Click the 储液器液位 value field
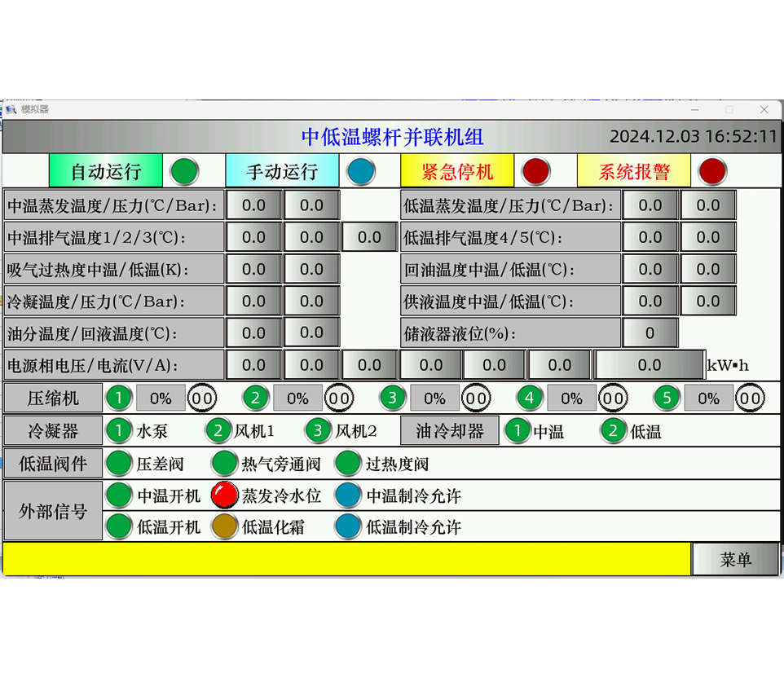Viewport: 784px width, 678px height. pyautogui.click(x=650, y=332)
